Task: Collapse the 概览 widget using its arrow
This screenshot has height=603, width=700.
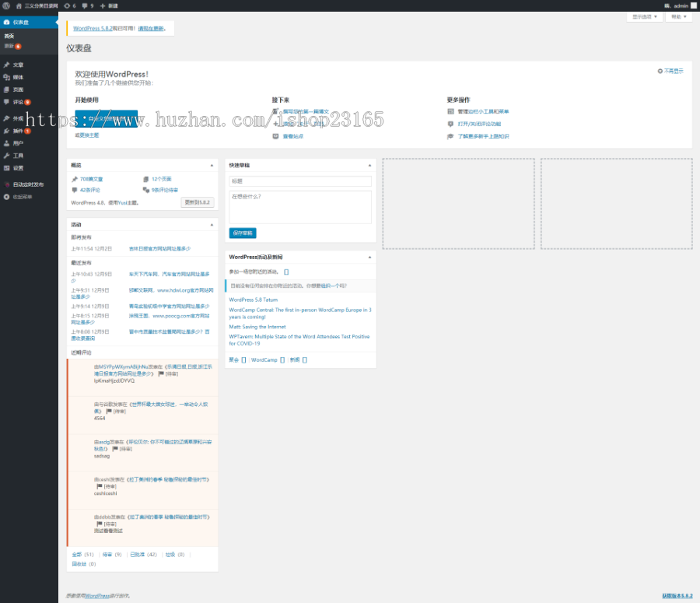Action: tap(212, 165)
